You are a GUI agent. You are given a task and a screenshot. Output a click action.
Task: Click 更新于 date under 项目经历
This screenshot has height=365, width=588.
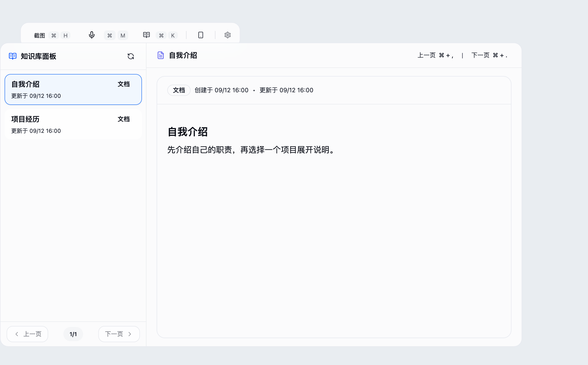[x=36, y=131]
